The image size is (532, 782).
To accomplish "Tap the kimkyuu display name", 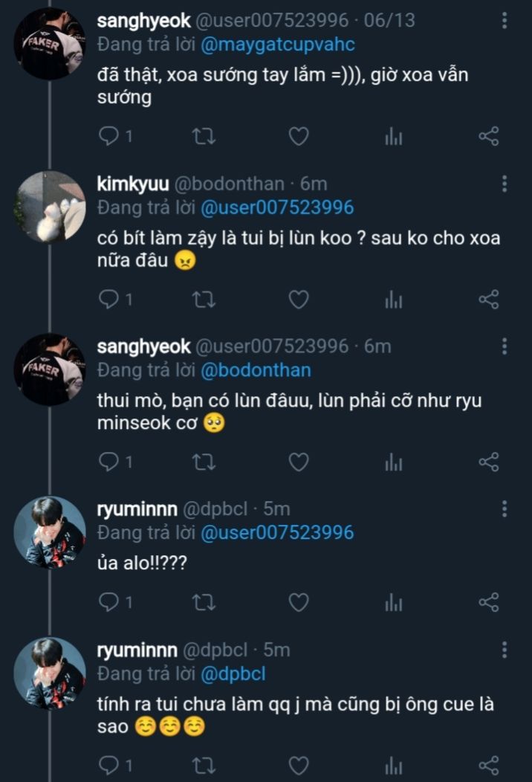I will [132, 184].
